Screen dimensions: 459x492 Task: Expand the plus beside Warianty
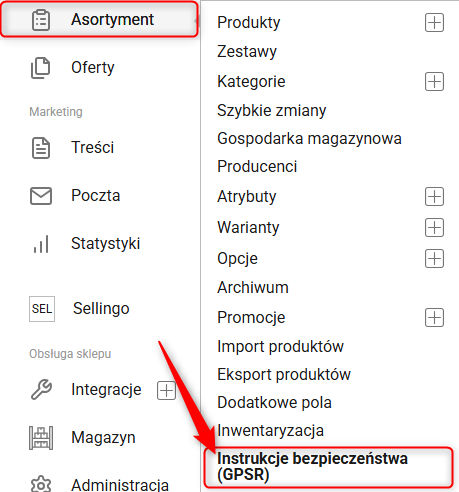point(434,228)
